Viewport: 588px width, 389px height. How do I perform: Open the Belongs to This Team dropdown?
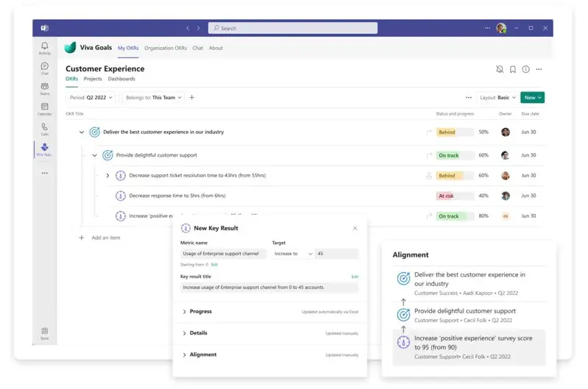tap(153, 98)
